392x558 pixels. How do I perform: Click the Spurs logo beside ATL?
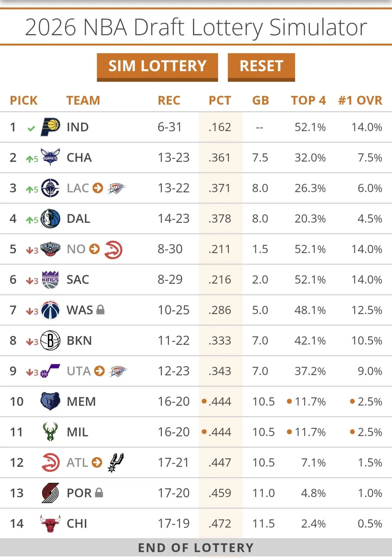tap(116, 462)
